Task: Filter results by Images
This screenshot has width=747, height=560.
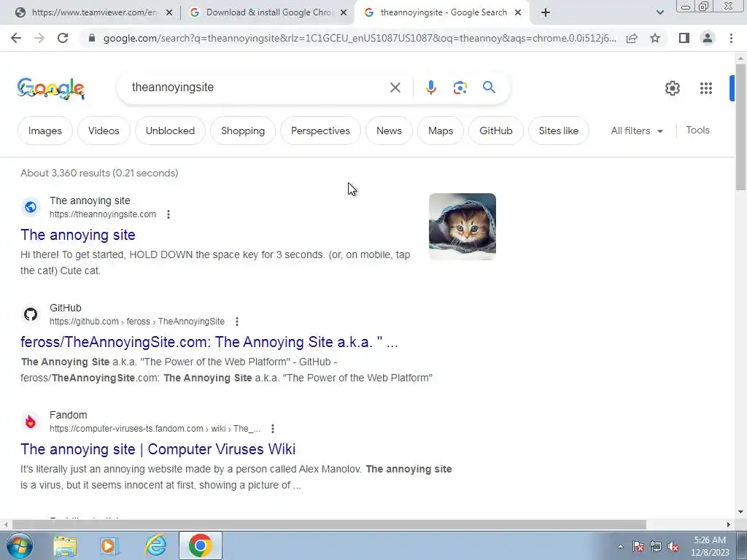Action: (45, 131)
